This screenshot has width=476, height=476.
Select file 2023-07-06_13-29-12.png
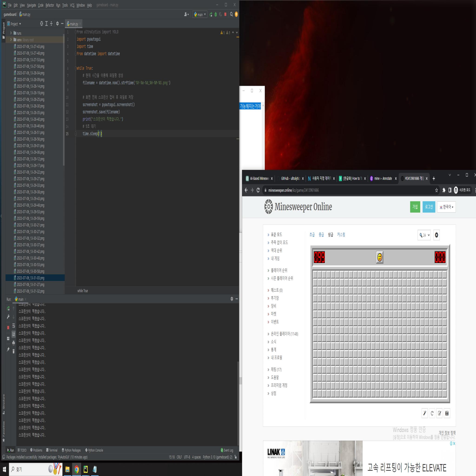coord(30,159)
